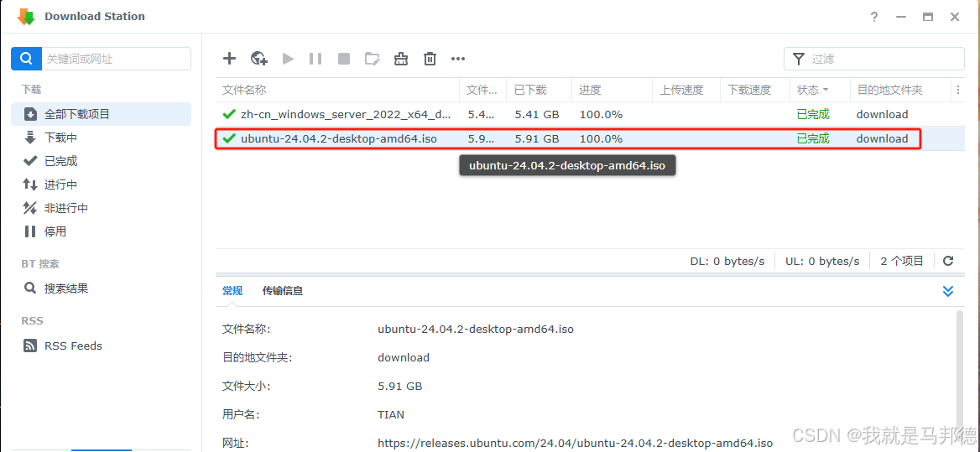The width and height of the screenshot is (980, 452).
Task: Collapse the details panel with double chevron
Action: click(948, 291)
